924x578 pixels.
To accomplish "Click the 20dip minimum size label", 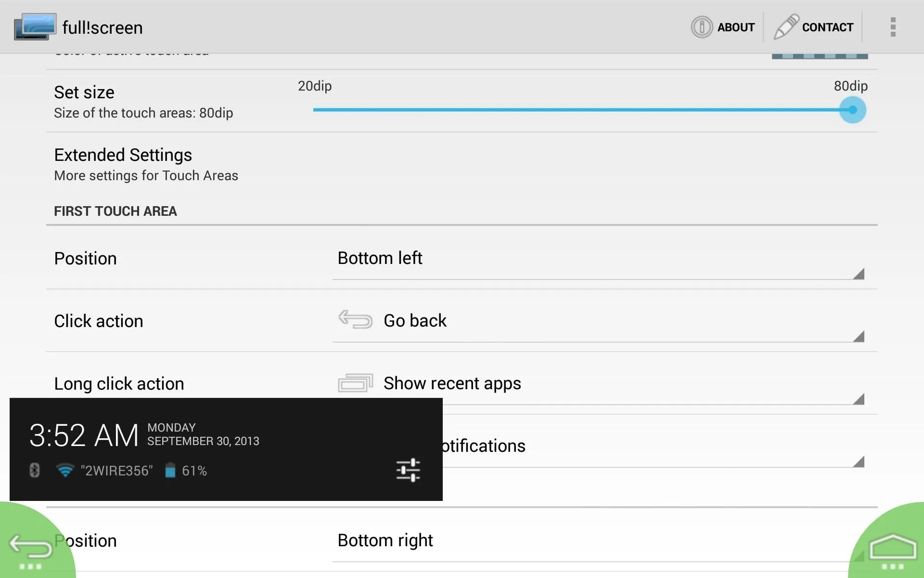I will pyautogui.click(x=315, y=86).
